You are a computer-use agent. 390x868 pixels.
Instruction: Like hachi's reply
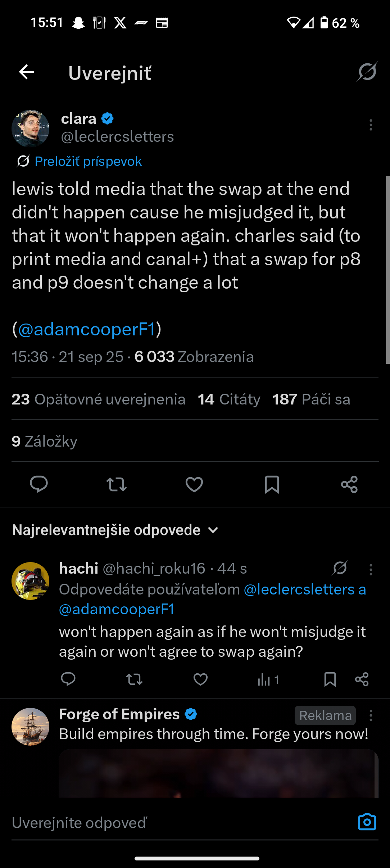coord(200,679)
